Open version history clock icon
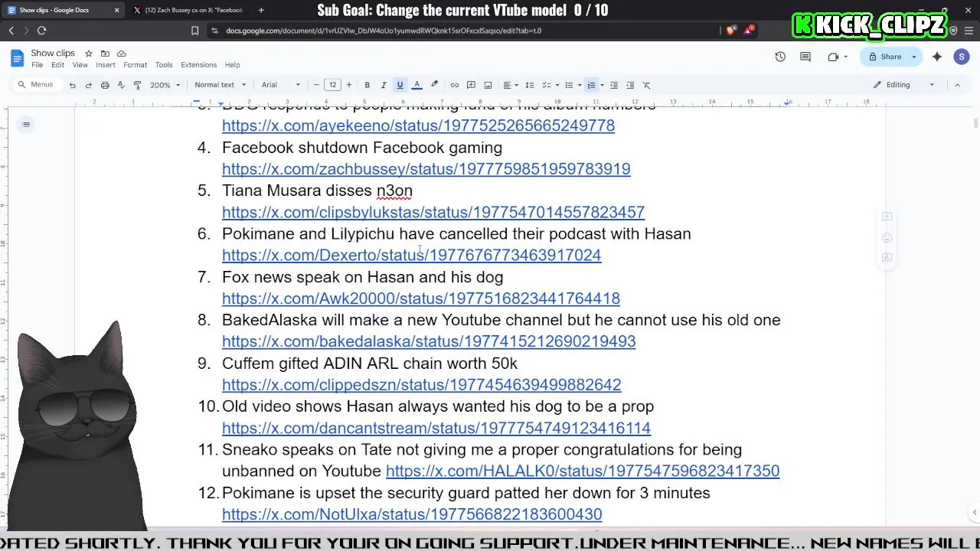 (780, 57)
